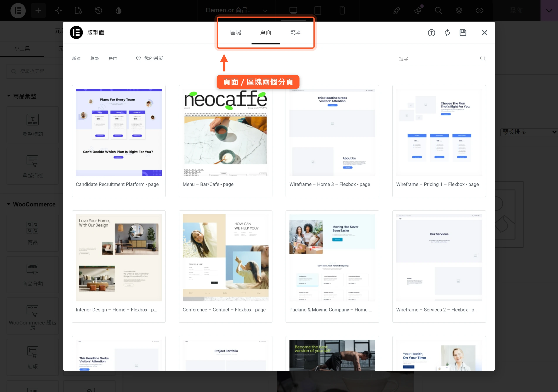Toggle 我的最愛 favorites heart filter
This screenshot has height=392, width=558.
point(150,58)
